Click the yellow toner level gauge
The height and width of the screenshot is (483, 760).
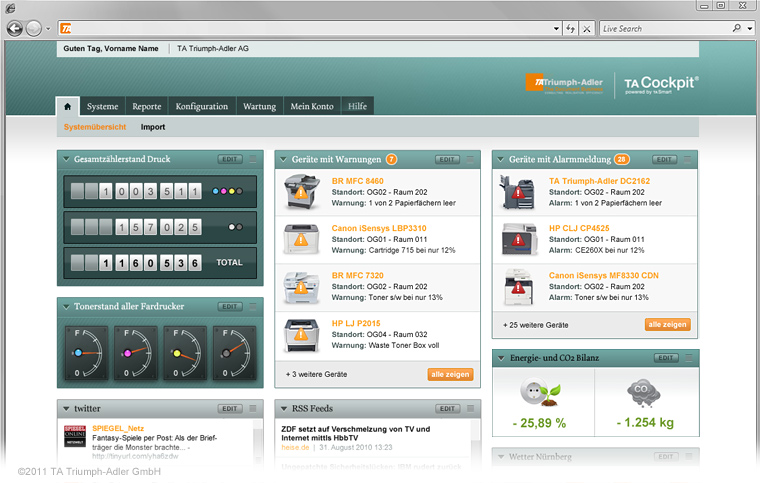pos(185,353)
